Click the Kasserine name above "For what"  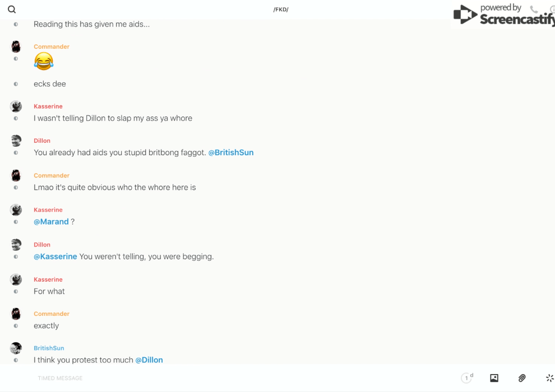click(48, 279)
